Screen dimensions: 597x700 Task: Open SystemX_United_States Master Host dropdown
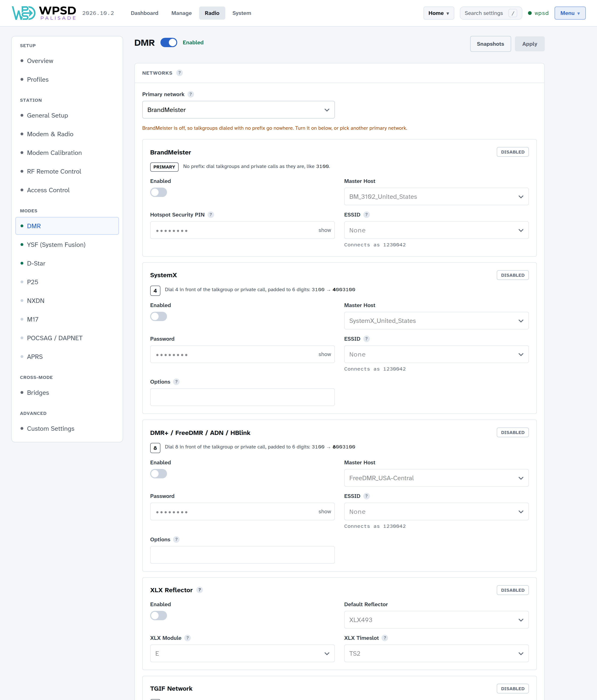(436, 321)
